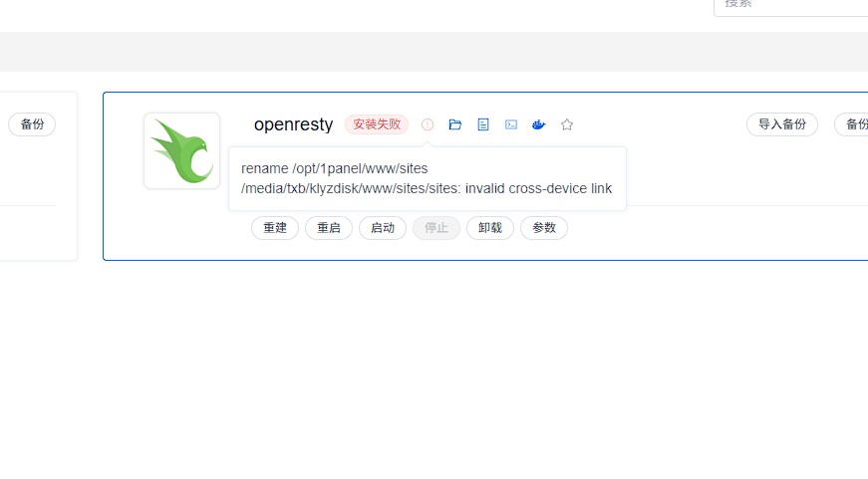Open the 参数 parameters button
The image size is (868, 479).
[544, 228]
